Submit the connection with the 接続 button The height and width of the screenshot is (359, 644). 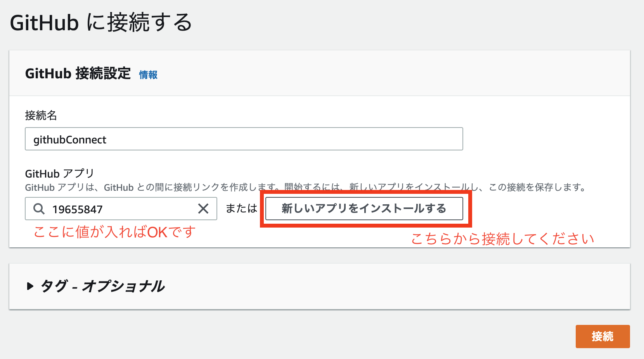click(602, 337)
